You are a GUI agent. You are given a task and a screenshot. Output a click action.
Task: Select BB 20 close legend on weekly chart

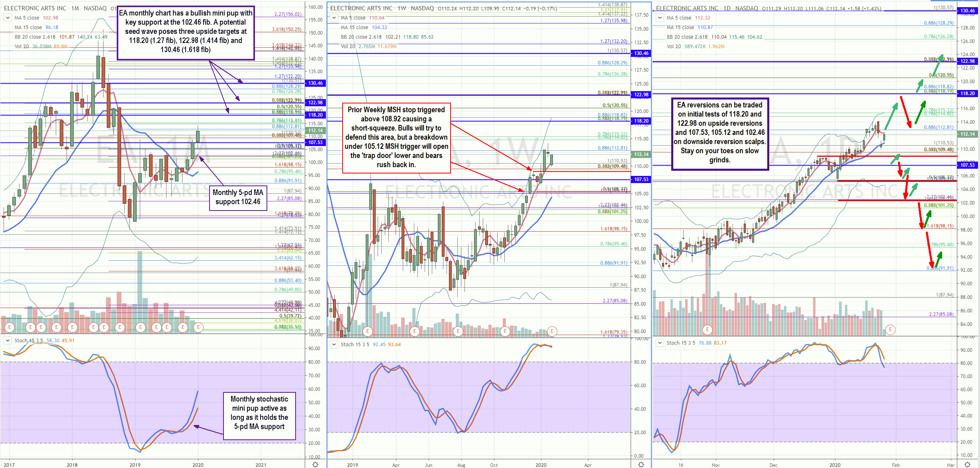point(387,37)
